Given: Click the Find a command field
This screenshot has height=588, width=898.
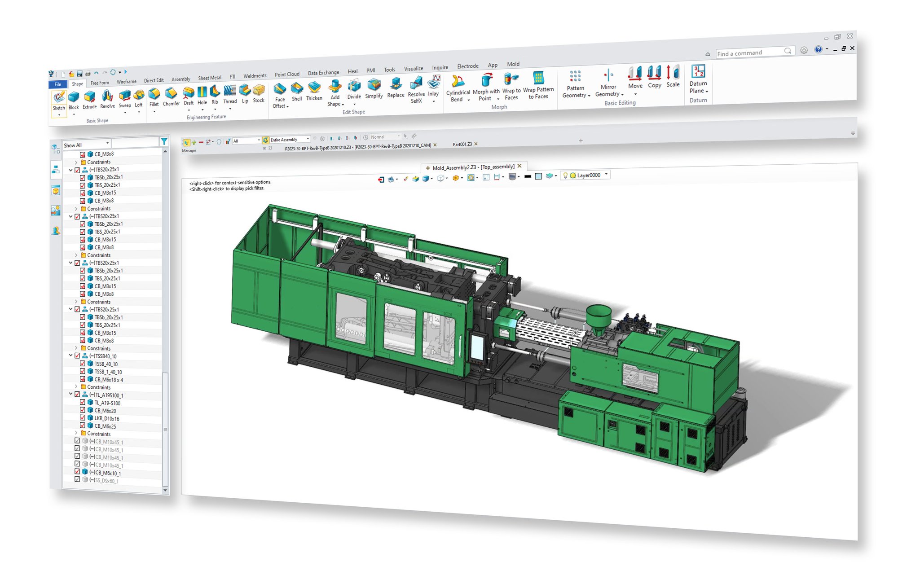Looking at the screenshot, I should coord(755,53).
